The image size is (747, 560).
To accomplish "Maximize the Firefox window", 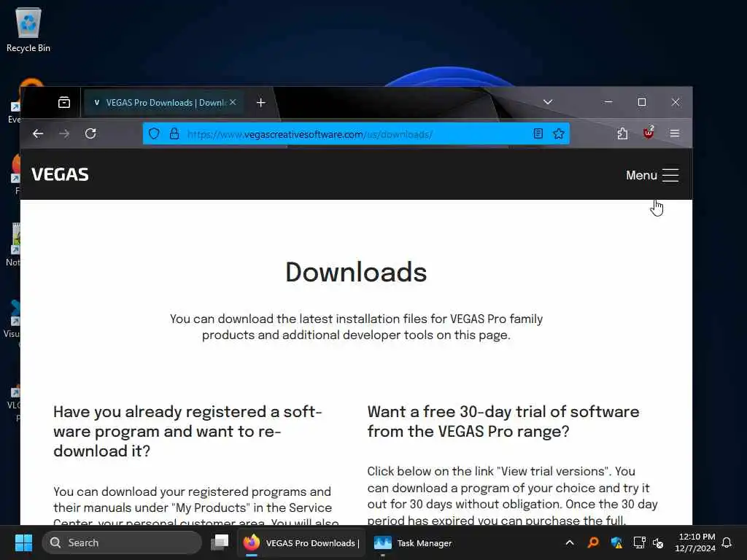I will click(642, 102).
